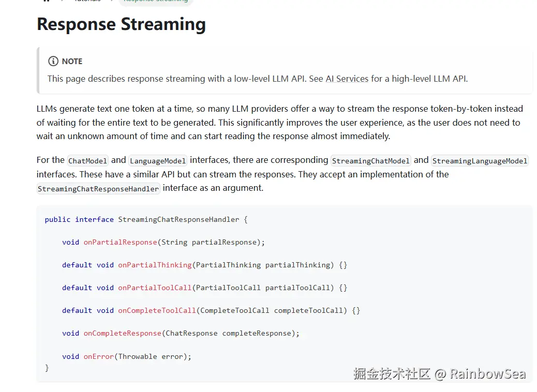537x392 pixels.
Task: Click the onPartialResponse method name
Action: [x=120, y=242]
